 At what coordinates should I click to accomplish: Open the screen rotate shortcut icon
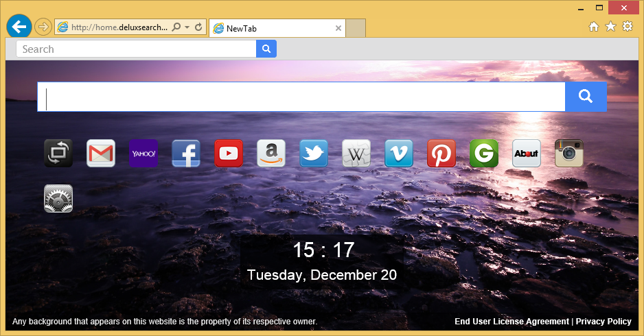click(58, 153)
